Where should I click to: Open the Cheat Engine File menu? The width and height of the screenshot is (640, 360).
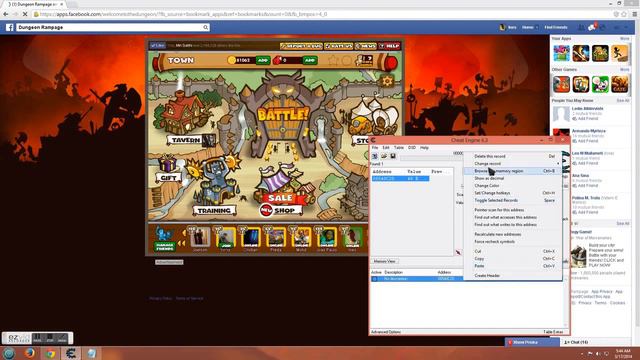(x=375, y=147)
